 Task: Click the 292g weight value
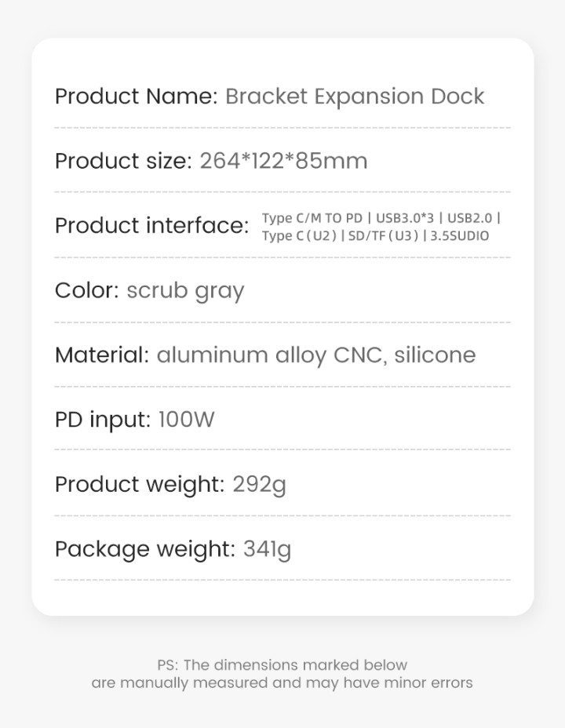click(x=259, y=485)
